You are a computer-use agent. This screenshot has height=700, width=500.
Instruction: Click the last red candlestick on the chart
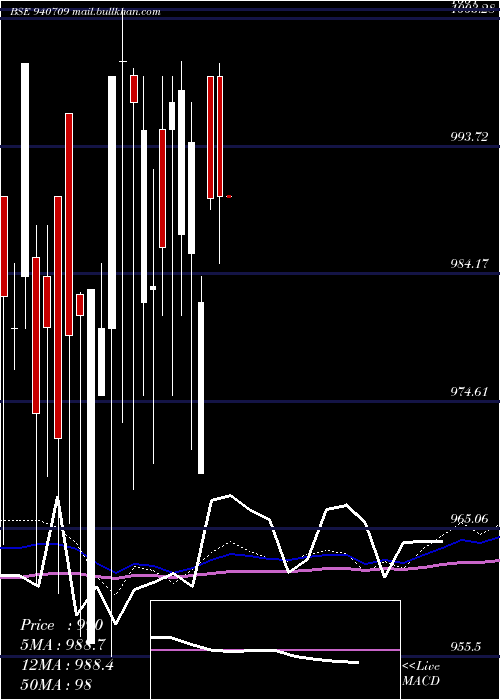pyautogui.click(x=220, y=136)
